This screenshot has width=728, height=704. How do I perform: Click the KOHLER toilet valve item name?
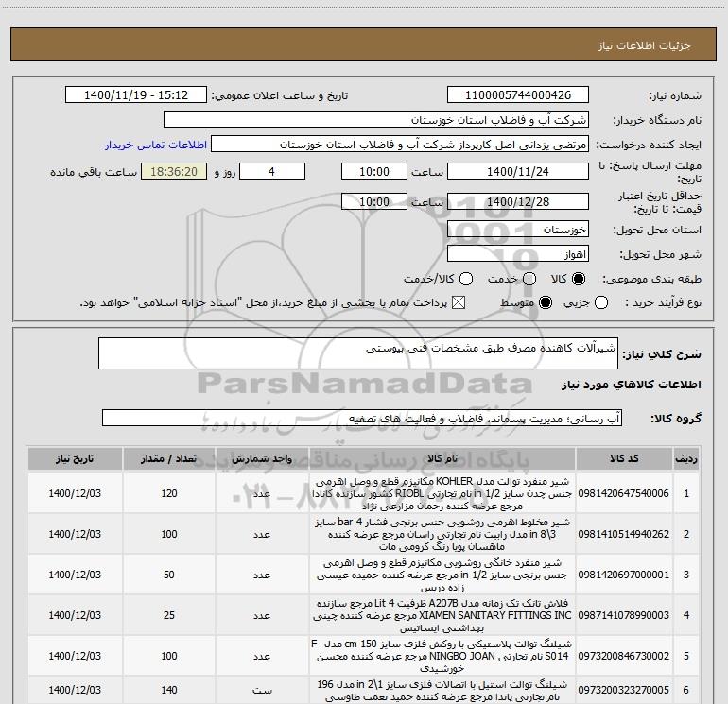coord(442,494)
